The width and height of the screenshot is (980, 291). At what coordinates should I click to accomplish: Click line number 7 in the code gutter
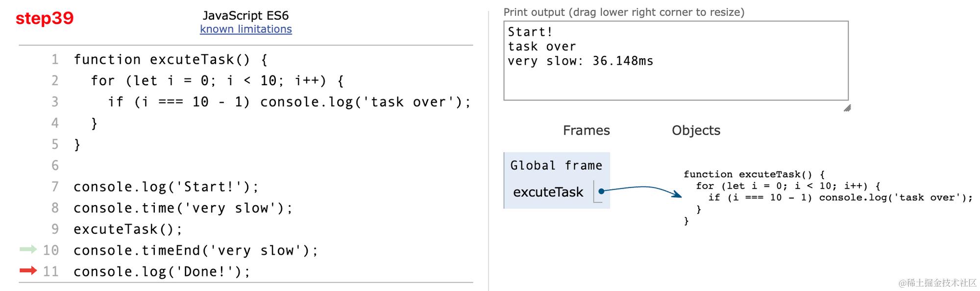55,187
